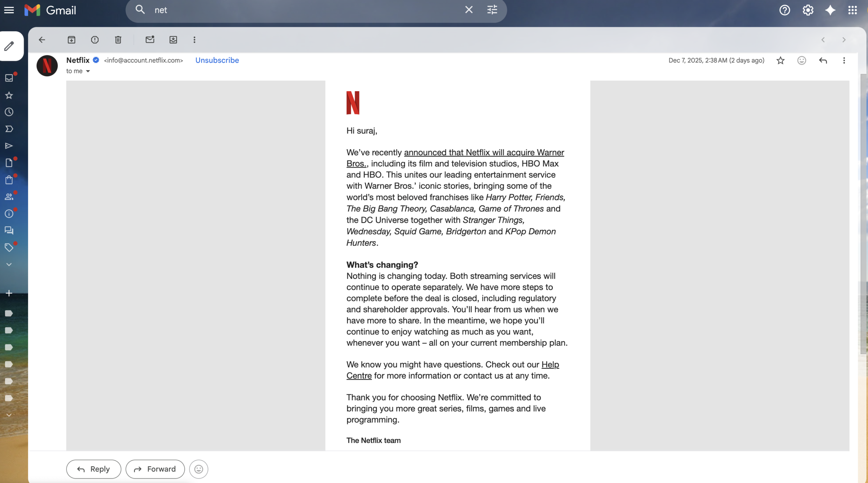Archive this Netflix email

coord(72,40)
